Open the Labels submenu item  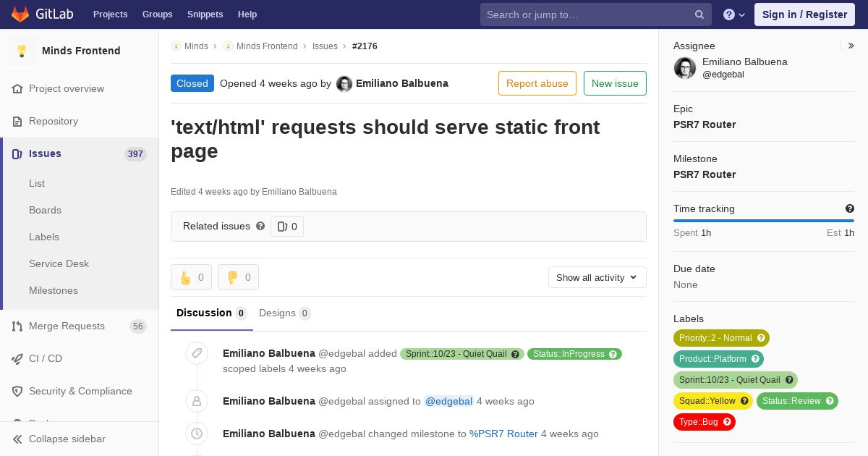[44, 237]
